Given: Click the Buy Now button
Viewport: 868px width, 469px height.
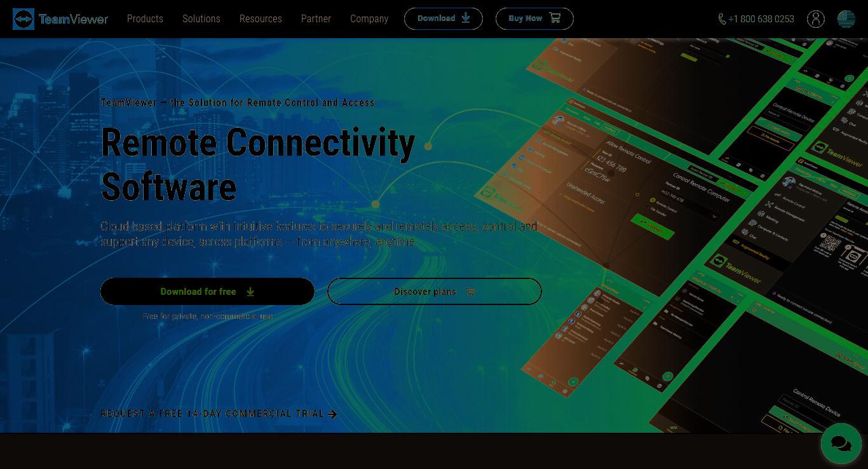Looking at the screenshot, I should coord(534,18).
